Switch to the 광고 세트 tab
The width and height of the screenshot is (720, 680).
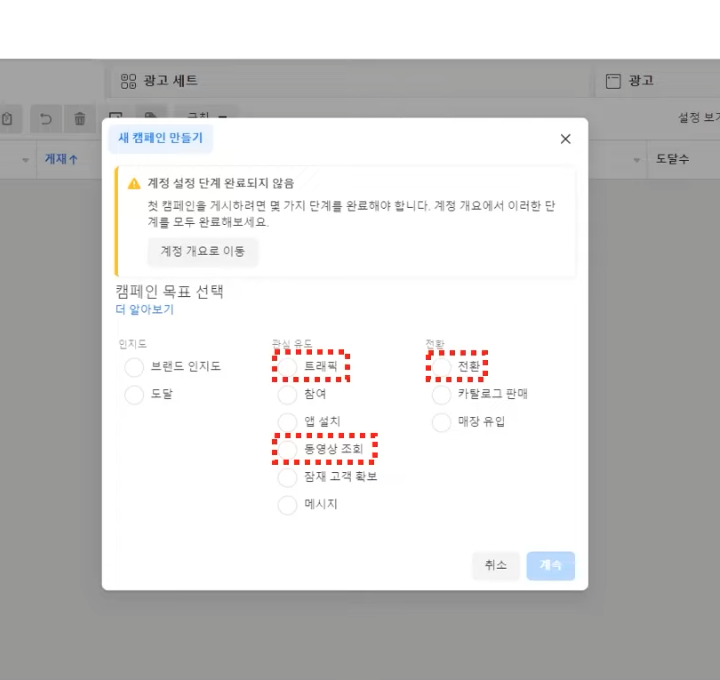point(160,81)
